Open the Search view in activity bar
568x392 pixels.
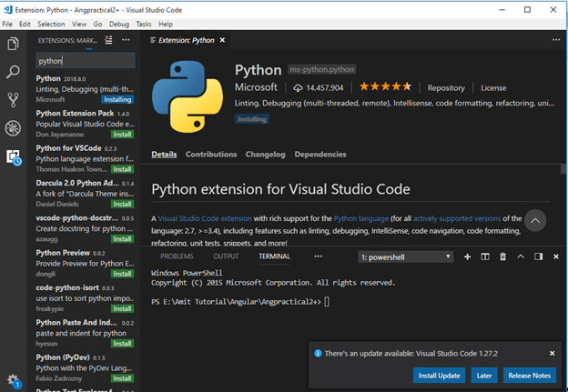coord(13,71)
